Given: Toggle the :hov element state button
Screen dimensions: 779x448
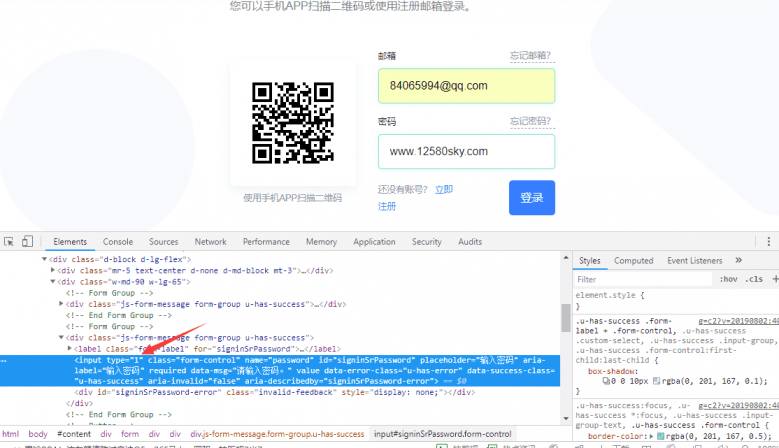Looking at the screenshot, I should (x=728, y=279).
